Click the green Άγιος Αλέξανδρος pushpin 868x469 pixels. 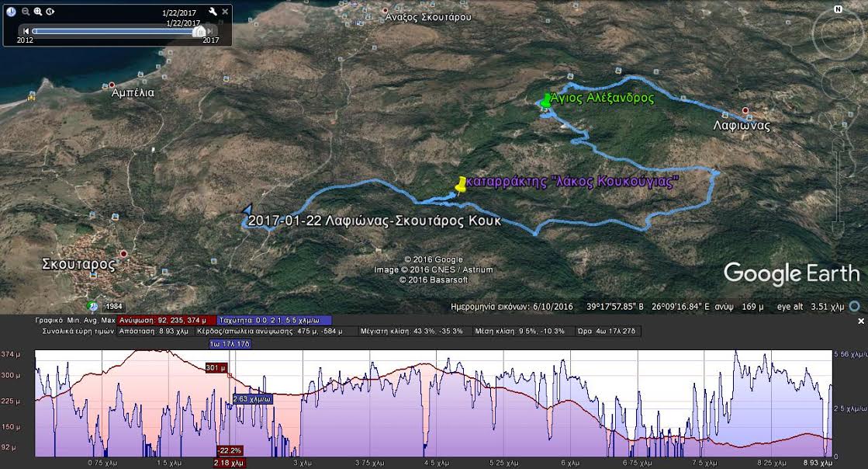(546, 101)
